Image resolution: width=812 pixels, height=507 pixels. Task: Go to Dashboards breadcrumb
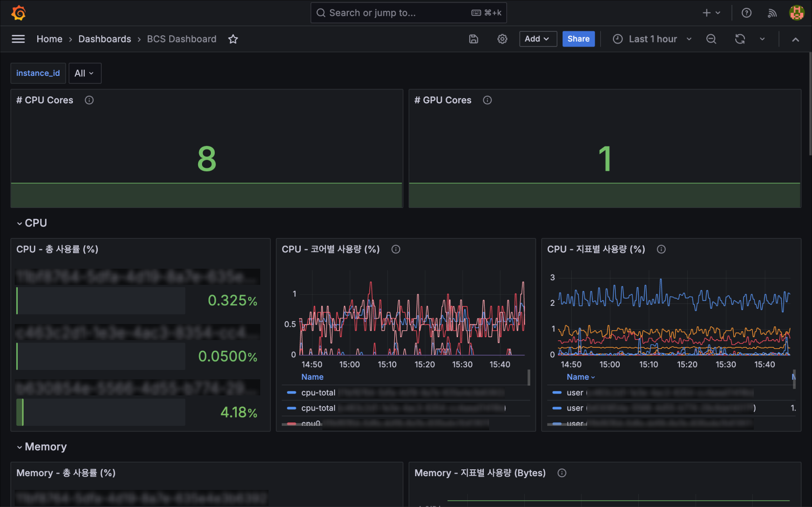click(105, 39)
